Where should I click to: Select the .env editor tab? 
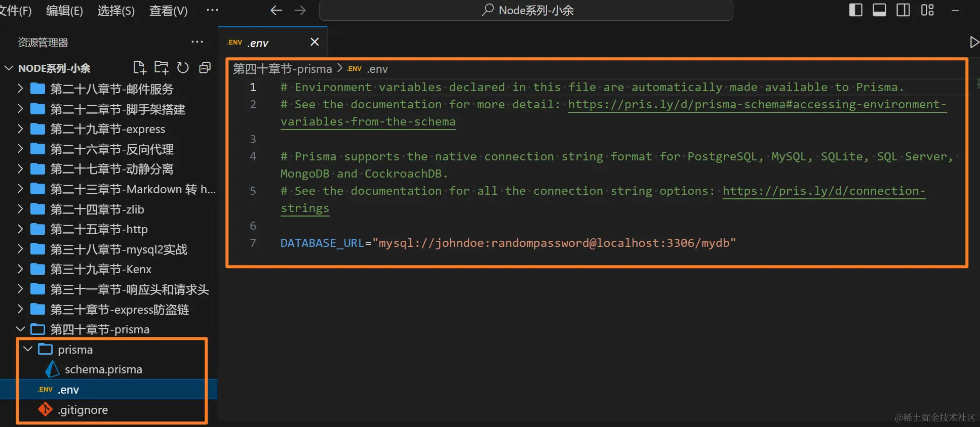tap(272, 42)
